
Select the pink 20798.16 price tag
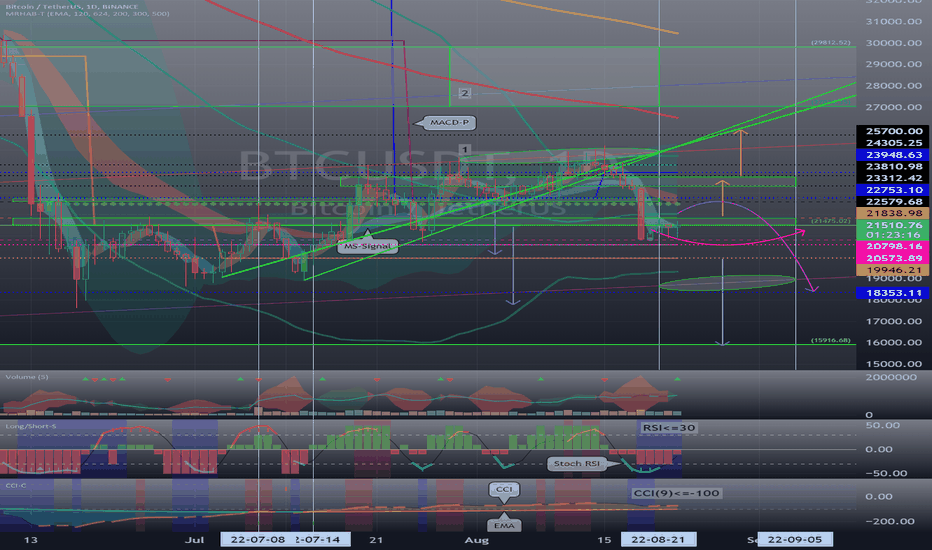(894, 246)
